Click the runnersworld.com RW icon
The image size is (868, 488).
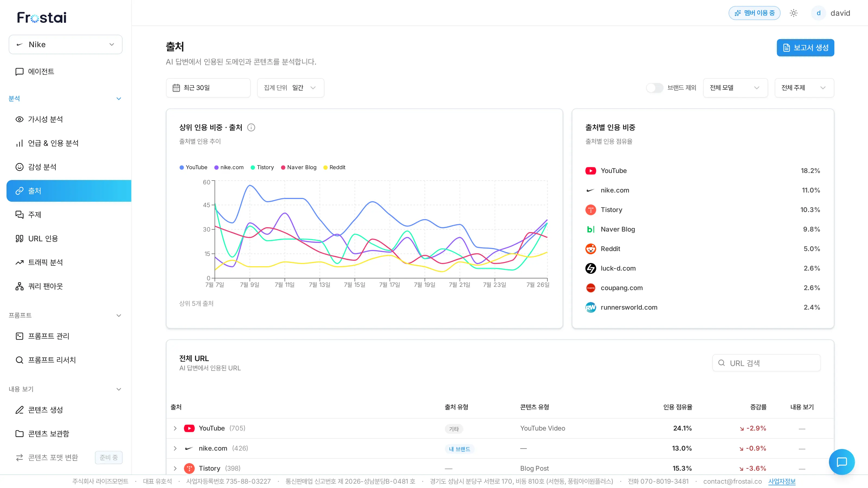590,307
